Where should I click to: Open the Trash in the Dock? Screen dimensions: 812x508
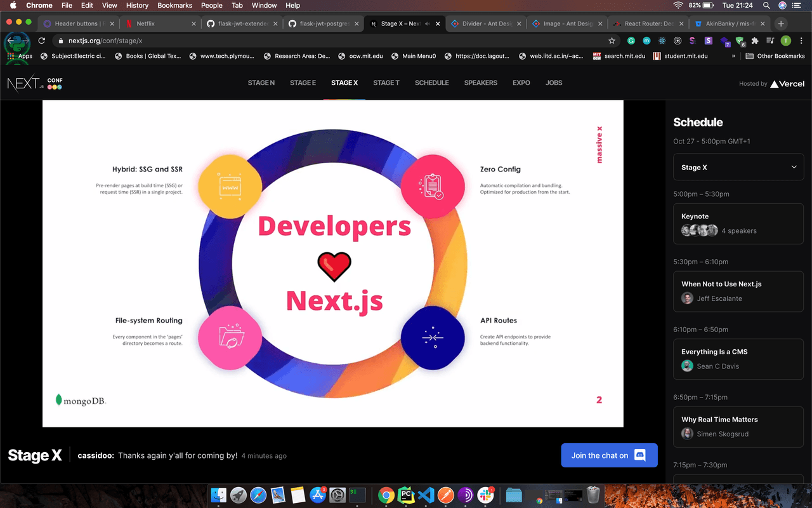tap(593, 495)
